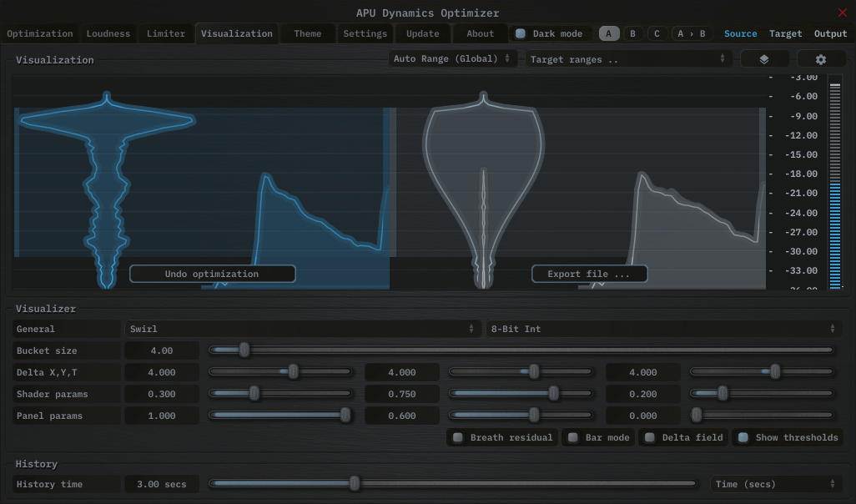Select preset slot A

coord(609,33)
